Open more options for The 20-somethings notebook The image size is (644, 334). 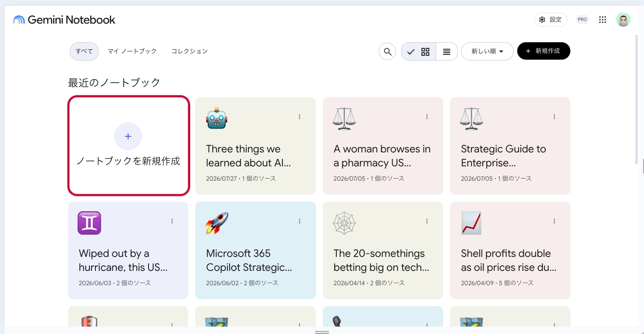pos(427,221)
